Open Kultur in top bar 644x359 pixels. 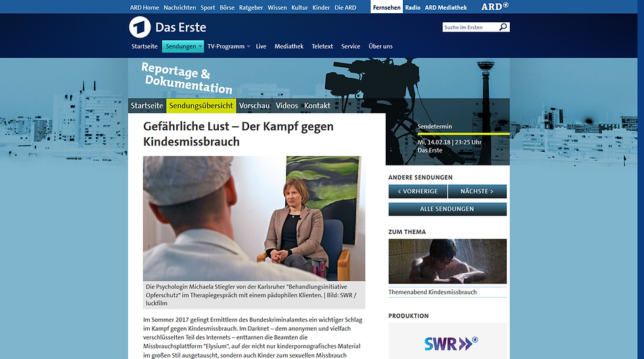click(300, 7)
